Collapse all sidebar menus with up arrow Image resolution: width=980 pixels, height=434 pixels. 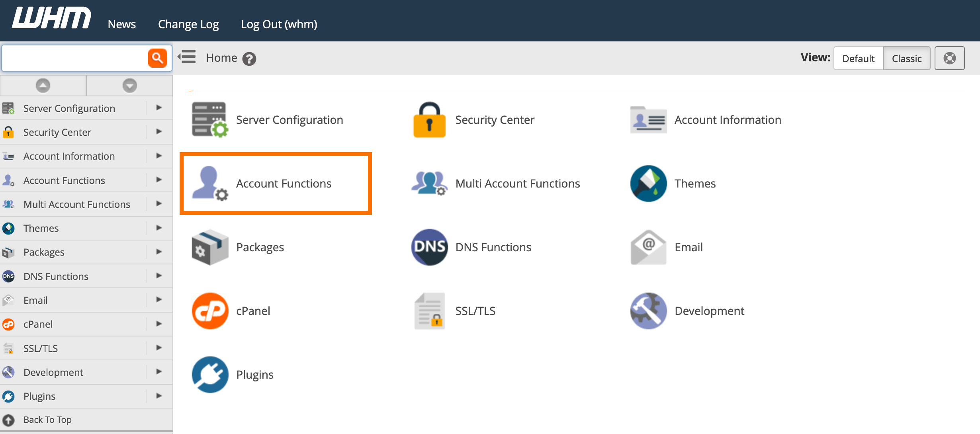[43, 85]
